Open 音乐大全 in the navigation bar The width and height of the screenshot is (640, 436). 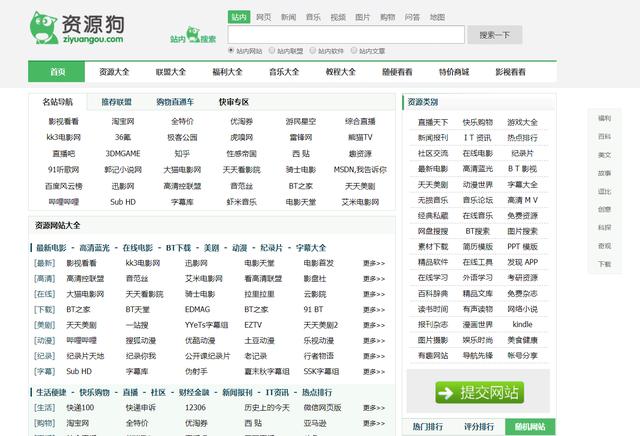click(x=284, y=72)
